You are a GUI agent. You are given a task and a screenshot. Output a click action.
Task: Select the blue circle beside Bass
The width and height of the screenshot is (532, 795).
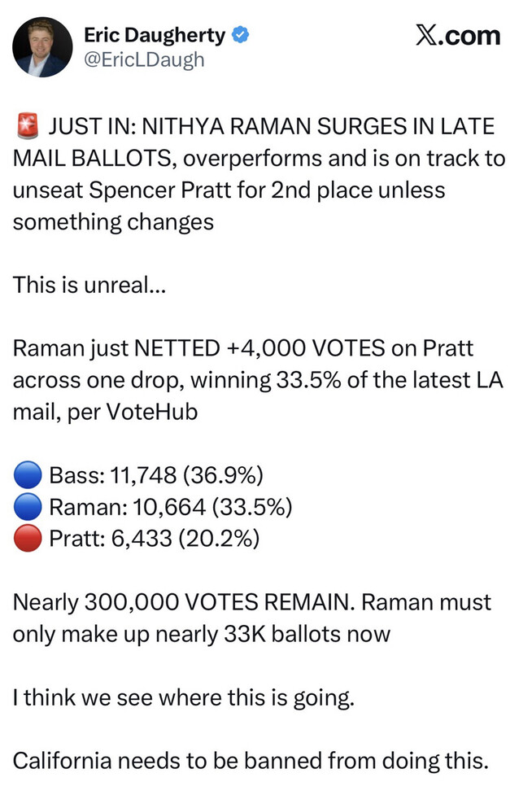(x=28, y=475)
